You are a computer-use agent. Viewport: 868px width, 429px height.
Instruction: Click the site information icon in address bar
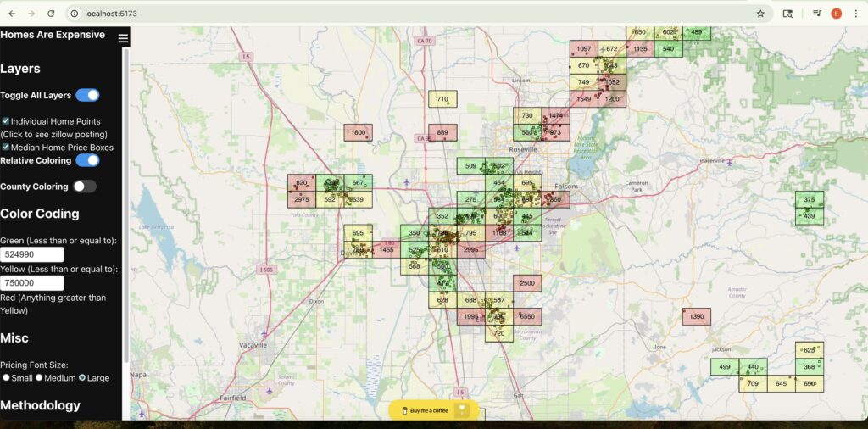75,14
